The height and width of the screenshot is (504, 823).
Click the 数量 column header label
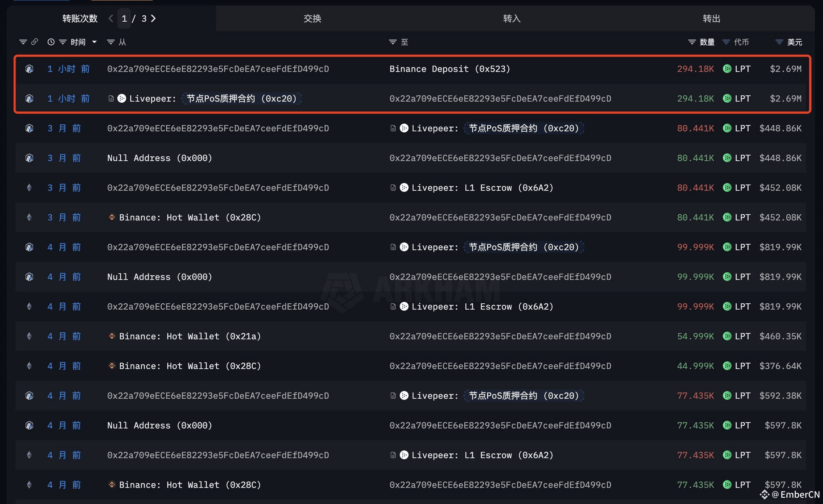point(707,42)
